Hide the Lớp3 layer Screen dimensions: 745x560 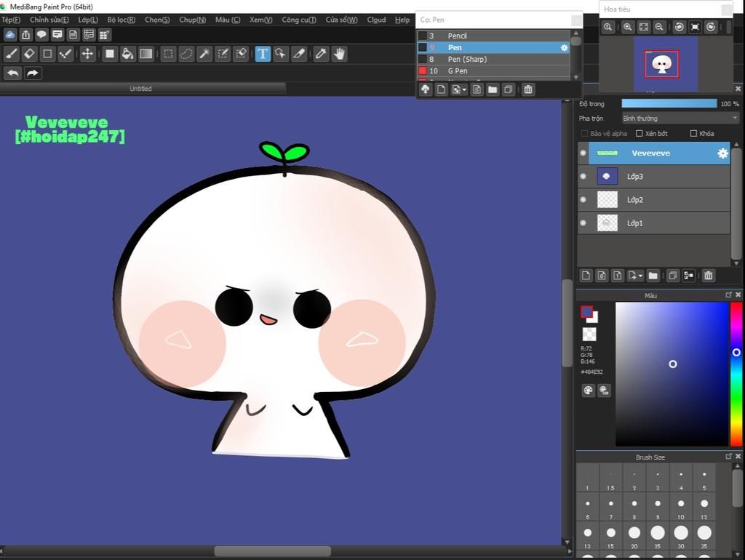pyautogui.click(x=583, y=176)
